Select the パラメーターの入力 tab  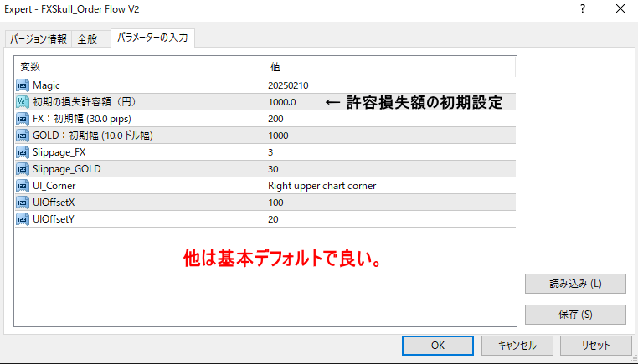pyautogui.click(x=152, y=38)
